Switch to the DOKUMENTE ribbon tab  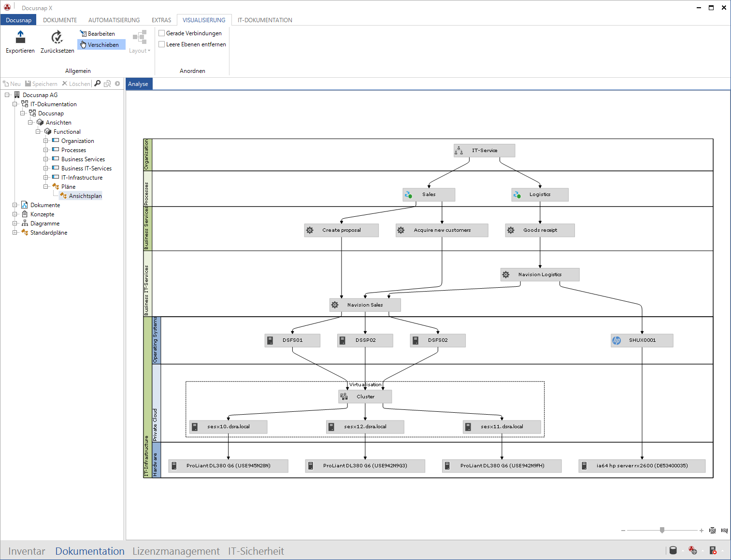tap(60, 20)
